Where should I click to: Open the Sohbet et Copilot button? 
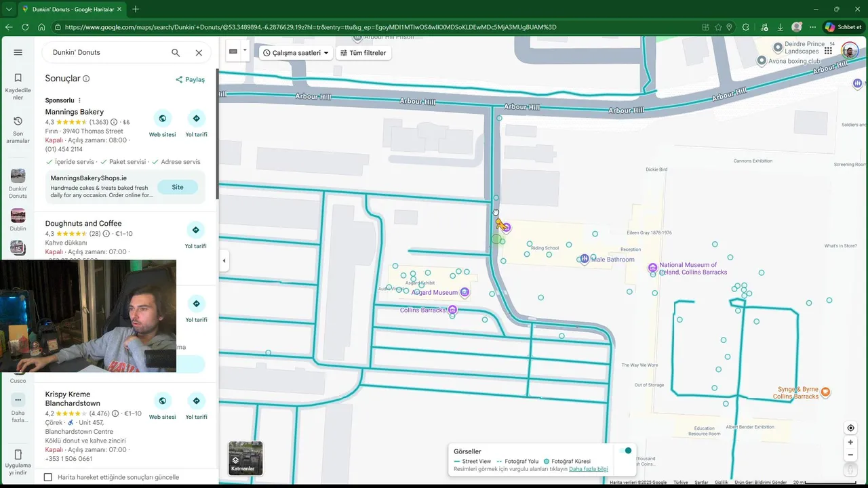point(844,27)
